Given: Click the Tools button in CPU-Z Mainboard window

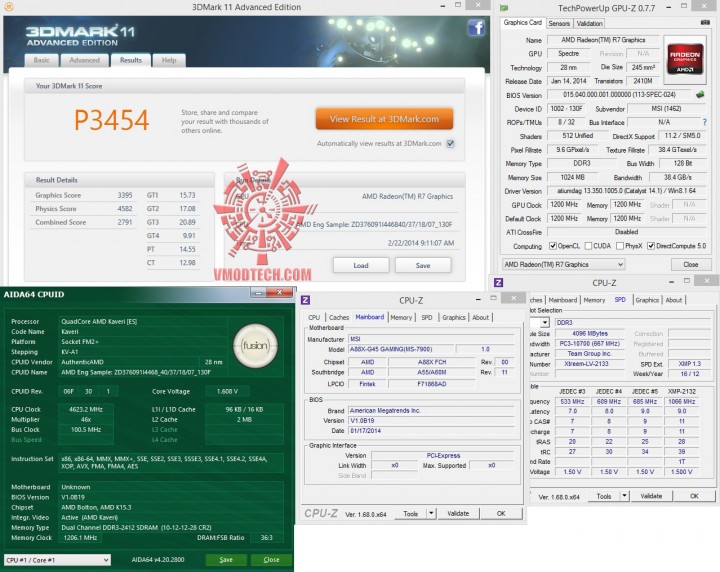Looking at the screenshot, I should [411, 513].
